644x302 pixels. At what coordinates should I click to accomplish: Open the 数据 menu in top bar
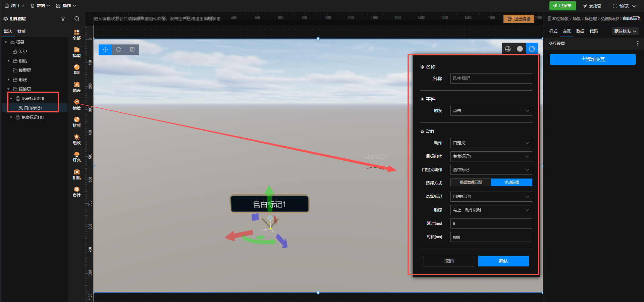(40, 6)
